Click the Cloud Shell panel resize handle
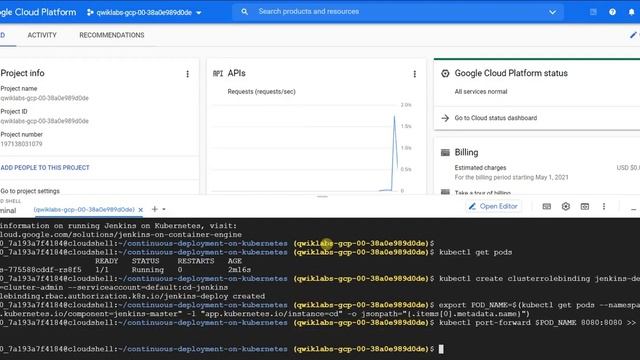The height and width of the screenshot is (360, 640). click(x=322, y=196)
